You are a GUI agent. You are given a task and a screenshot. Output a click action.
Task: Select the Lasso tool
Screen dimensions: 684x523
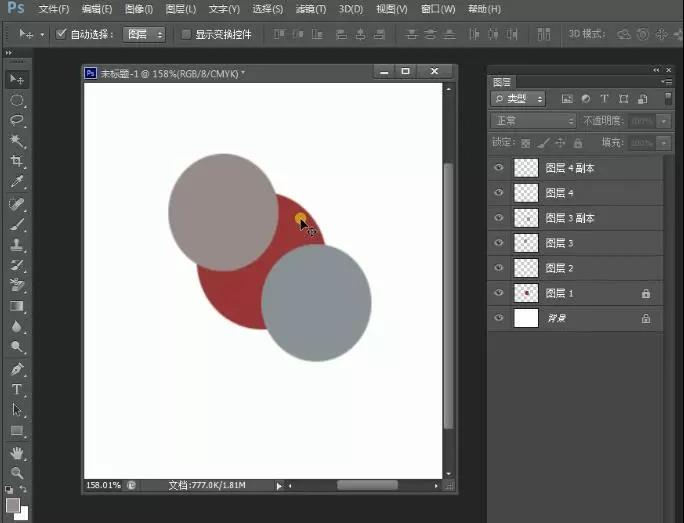[x=17, y=120]
